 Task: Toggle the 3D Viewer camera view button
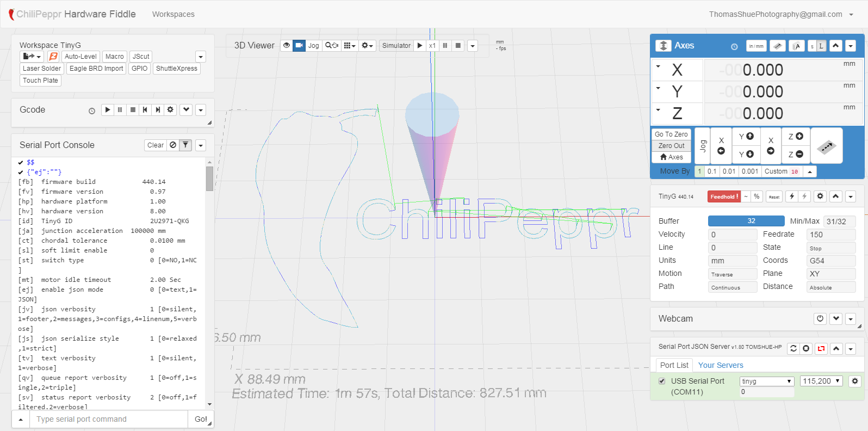pos(299,46)
